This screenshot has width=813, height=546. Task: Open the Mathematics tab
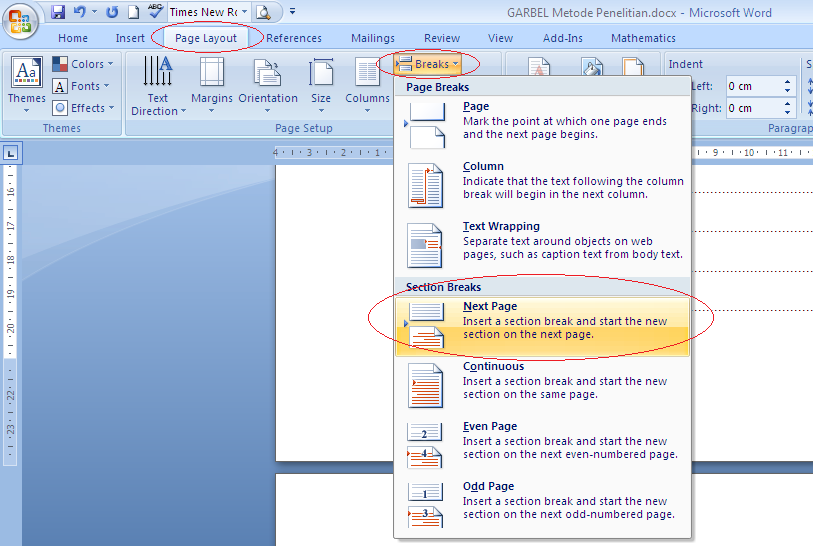(x=643, y=38)
